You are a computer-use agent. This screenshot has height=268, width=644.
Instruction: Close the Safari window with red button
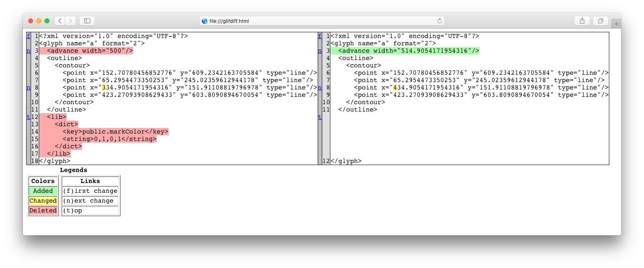(31, 21)
